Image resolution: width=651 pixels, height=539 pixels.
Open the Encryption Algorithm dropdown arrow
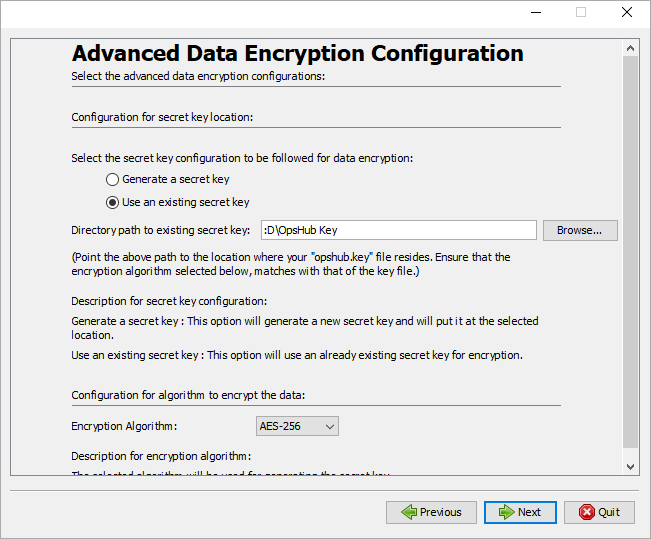[x=331, y=426]
